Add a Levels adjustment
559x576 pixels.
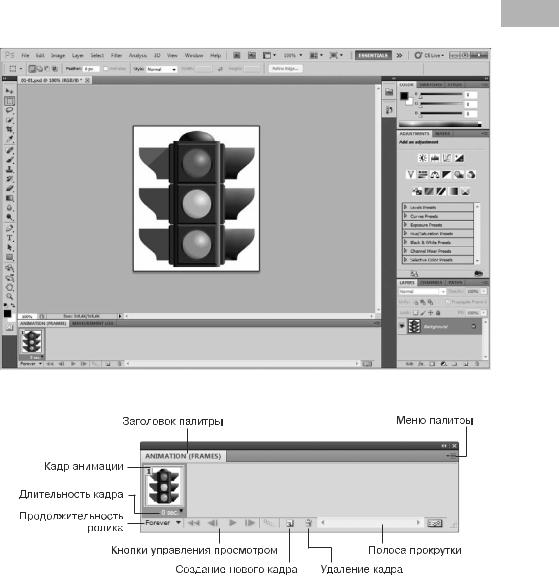click(x=435, y=158)
